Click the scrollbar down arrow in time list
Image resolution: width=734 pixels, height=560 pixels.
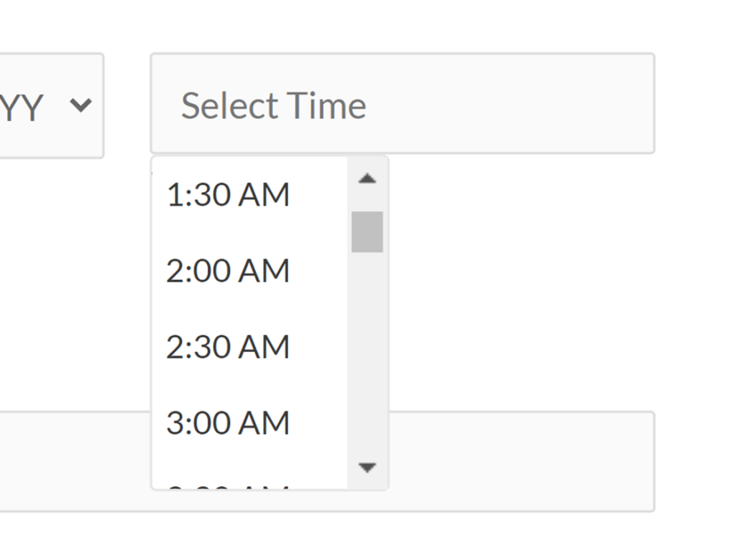pyautogui.click(x=367, y=468)
